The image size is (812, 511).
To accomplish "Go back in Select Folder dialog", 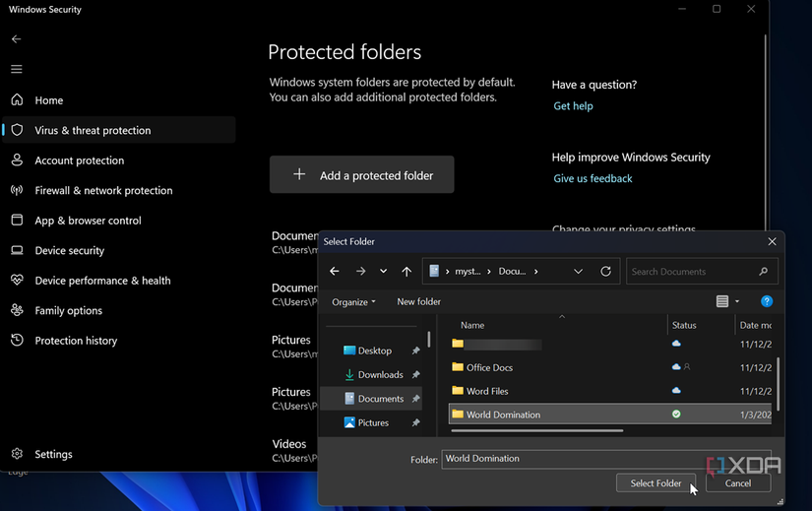I will tap(335, 271).
